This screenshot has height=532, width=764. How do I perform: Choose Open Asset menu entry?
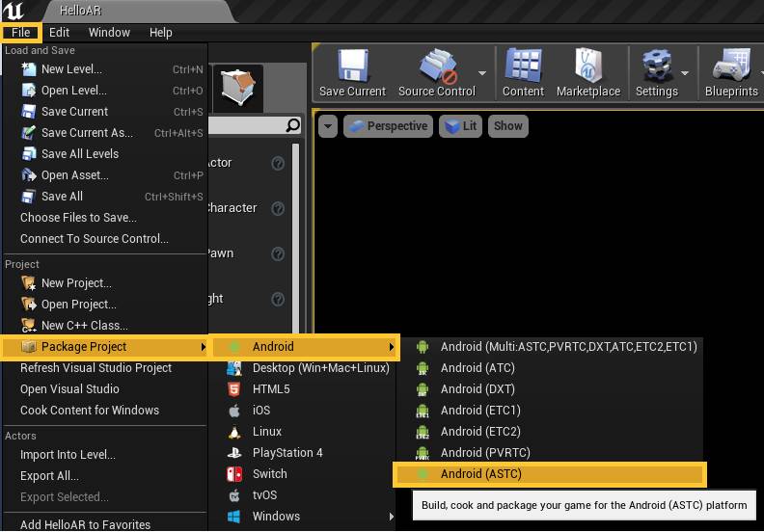104,175
